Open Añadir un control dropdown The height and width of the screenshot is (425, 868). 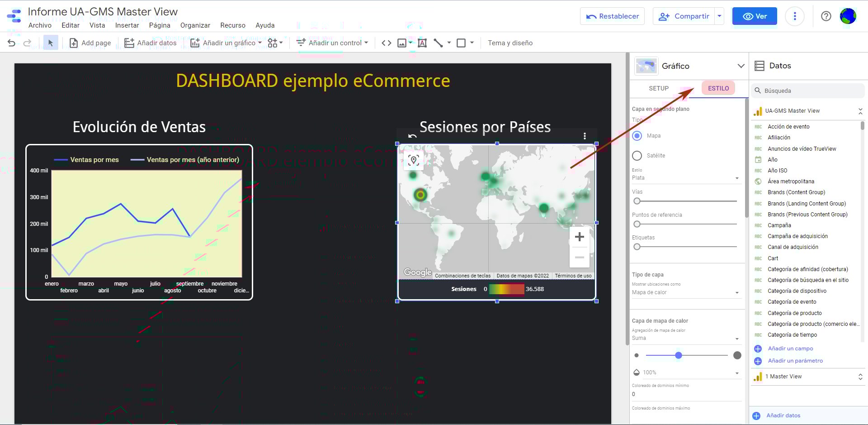(x=332, y=43)
